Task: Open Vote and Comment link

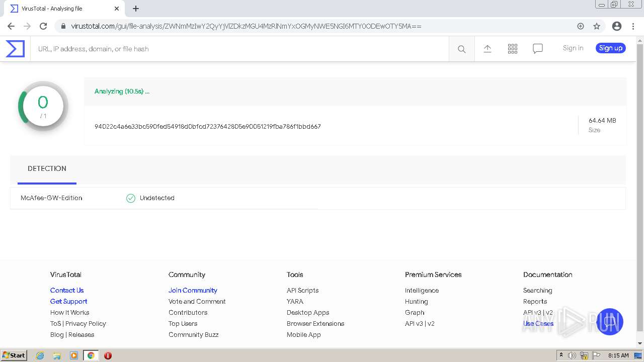Action: click(197, 302)
